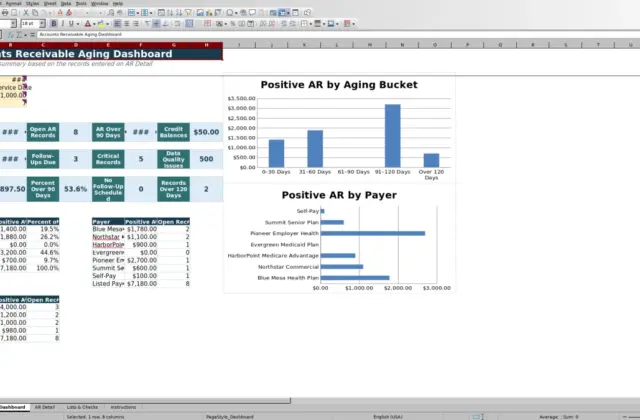640x420 pixels.
Task: Toggle Center Vertically alignment
Action: [x=156, y=24]
